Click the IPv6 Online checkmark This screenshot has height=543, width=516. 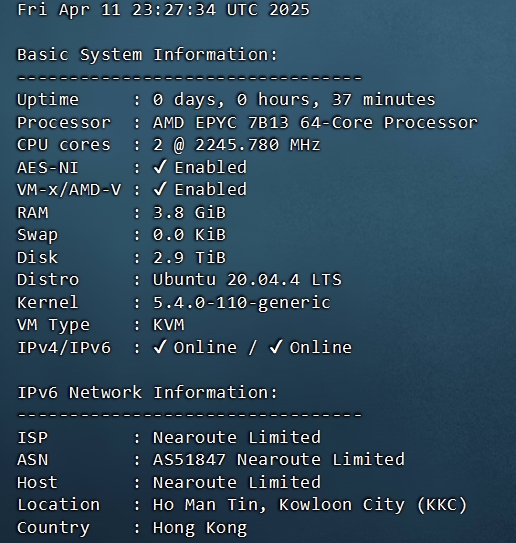(x=276, y=347)
